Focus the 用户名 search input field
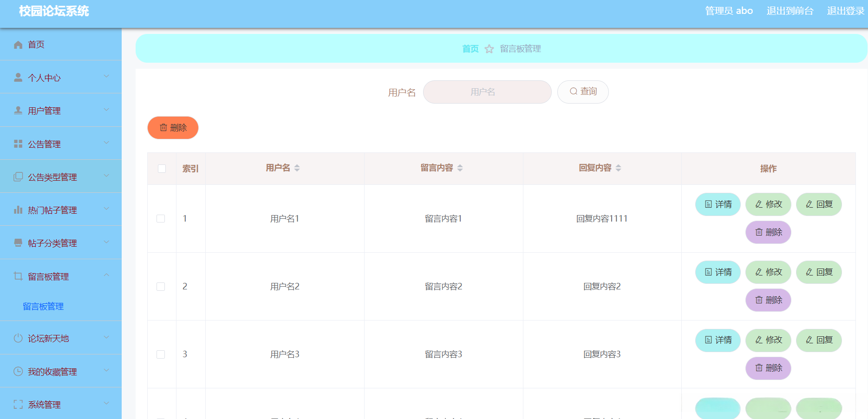868x419 pixels. [x=487, y=92]
